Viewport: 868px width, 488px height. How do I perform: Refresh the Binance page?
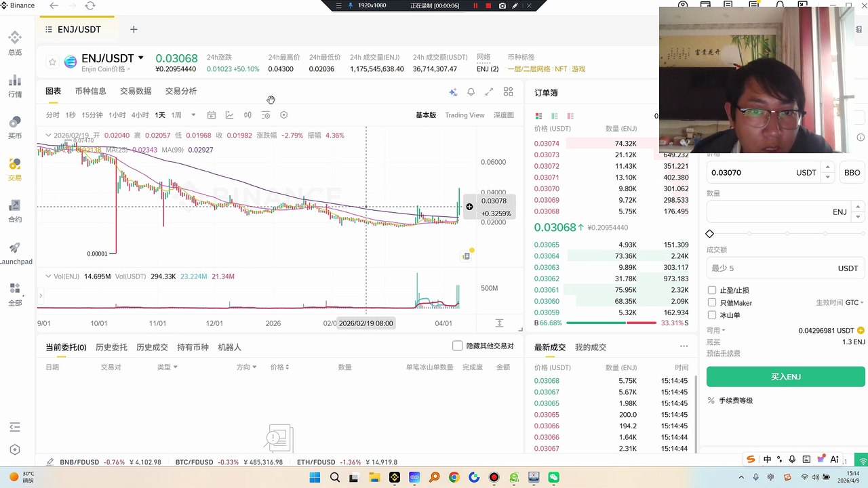[x=90, y=5]
